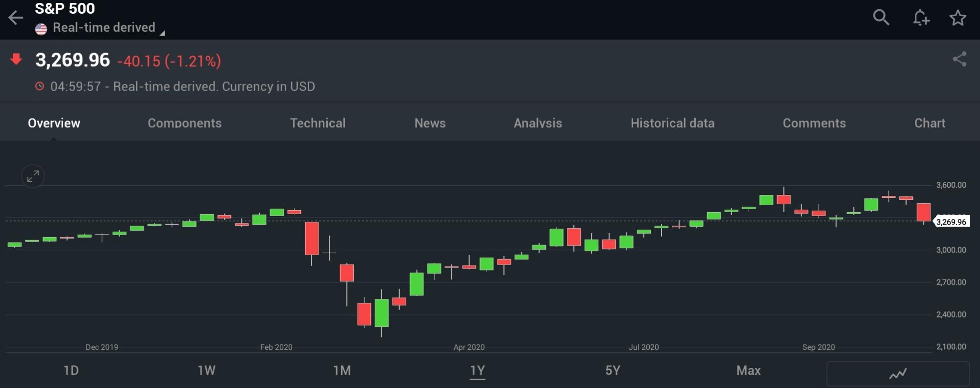Switch chart type with the line-chart icon
980x388 pixels.
tap(898, 374)
